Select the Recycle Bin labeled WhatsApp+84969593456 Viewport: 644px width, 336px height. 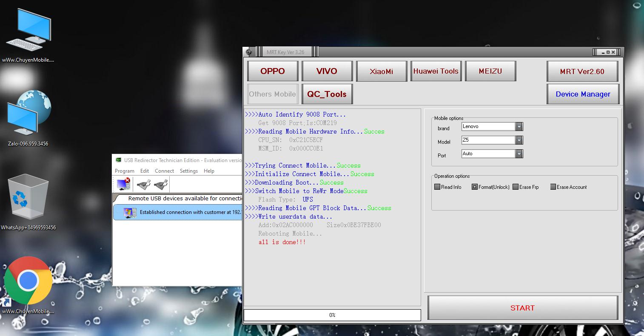click(x=28, y=202)
